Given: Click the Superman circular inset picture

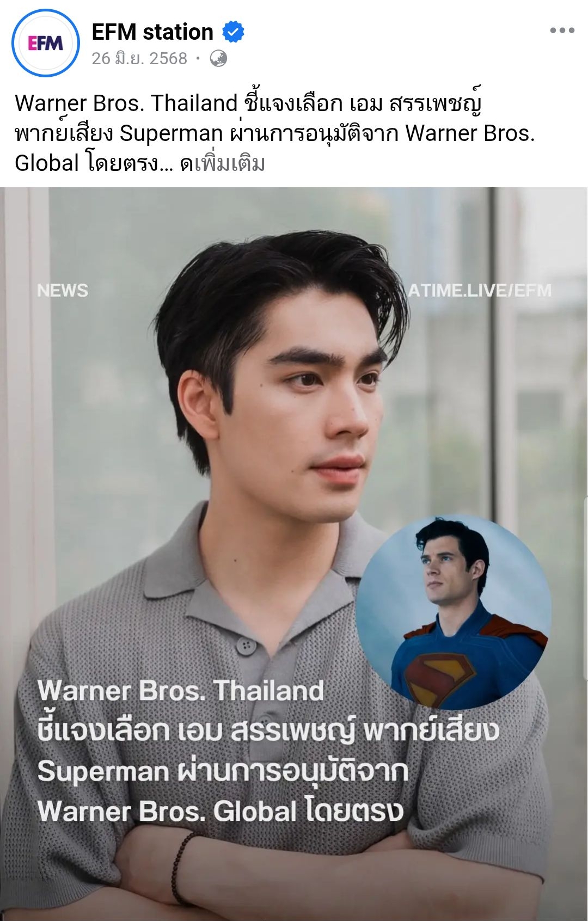Looking at the screenshot, I should (454, 612).
